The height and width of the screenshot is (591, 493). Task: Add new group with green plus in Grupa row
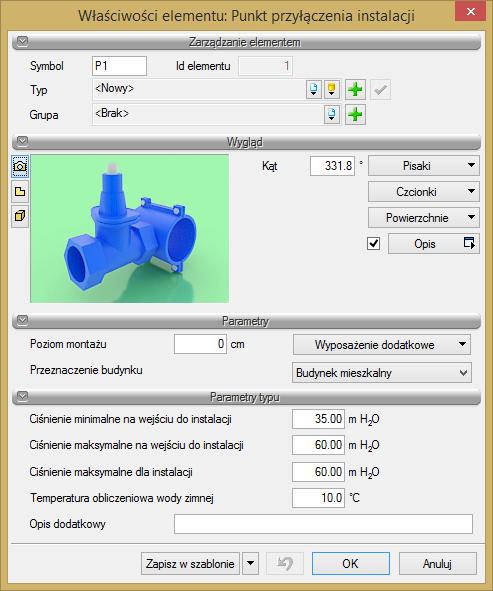click(355, 115)
